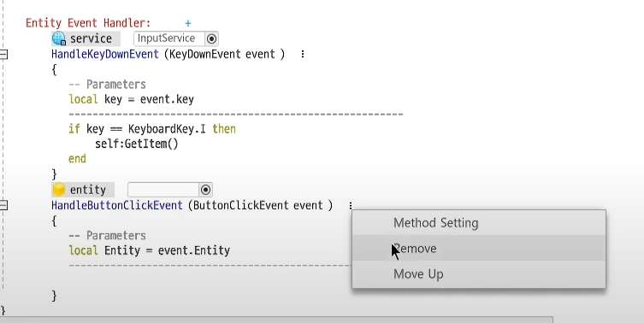Click the 'entity' label
Screen dimensions: 644x323
(88, 190)
